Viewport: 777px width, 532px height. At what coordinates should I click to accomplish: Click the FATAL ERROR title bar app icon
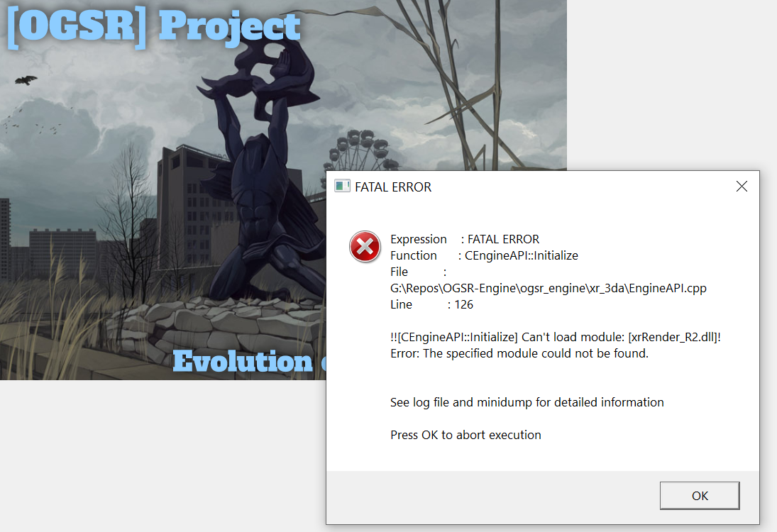(x=342, y=187)
